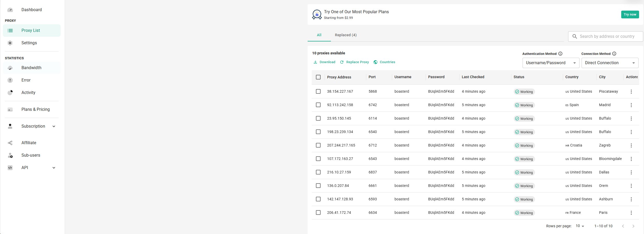Click the Subscription person icon
Viewport: 644px width, 234px height.
coord(10,126)
